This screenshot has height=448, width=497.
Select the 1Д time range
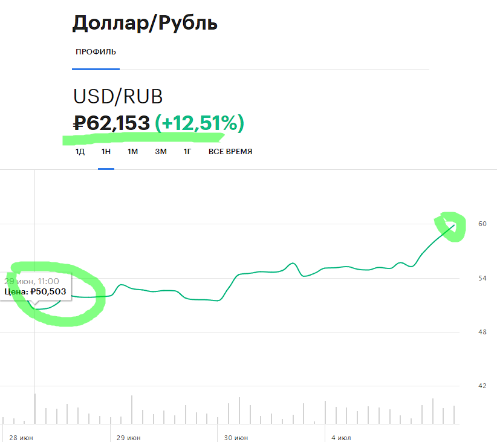coord(80,152)
